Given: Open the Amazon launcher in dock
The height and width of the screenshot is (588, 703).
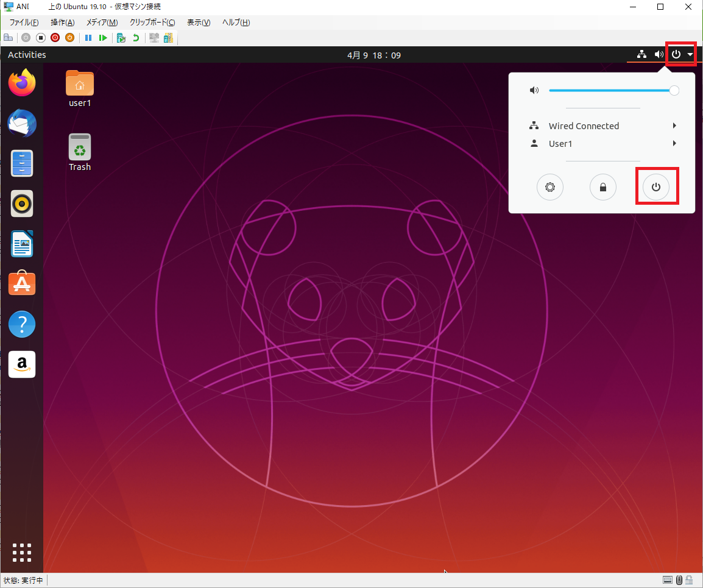Looking at the screenshot, I should (22, 364).
